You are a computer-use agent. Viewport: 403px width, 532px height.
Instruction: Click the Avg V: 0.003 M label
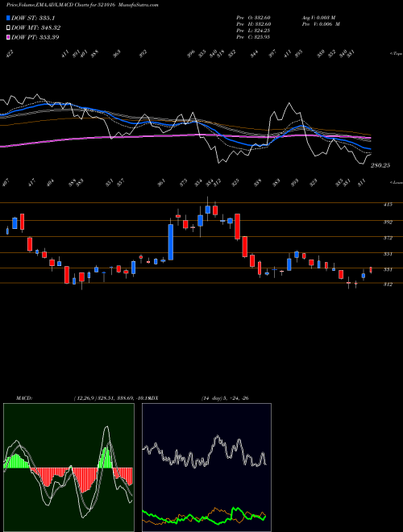click(x=318, y=18)
